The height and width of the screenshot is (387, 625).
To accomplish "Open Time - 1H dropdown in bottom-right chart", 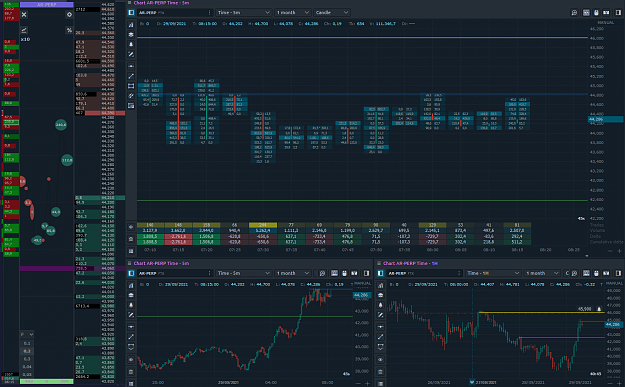I will (x=493, y=273).
